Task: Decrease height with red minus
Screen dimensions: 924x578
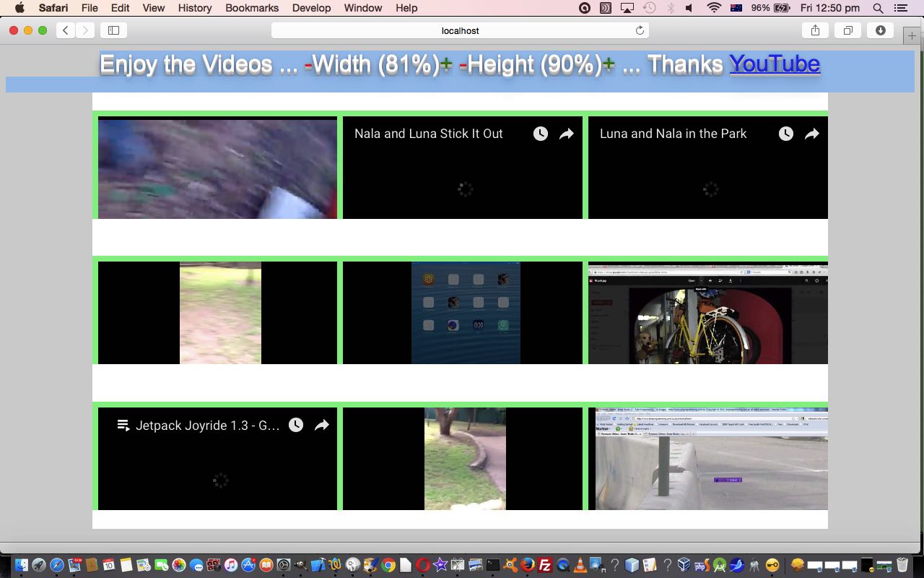Action: pos(463,64)
